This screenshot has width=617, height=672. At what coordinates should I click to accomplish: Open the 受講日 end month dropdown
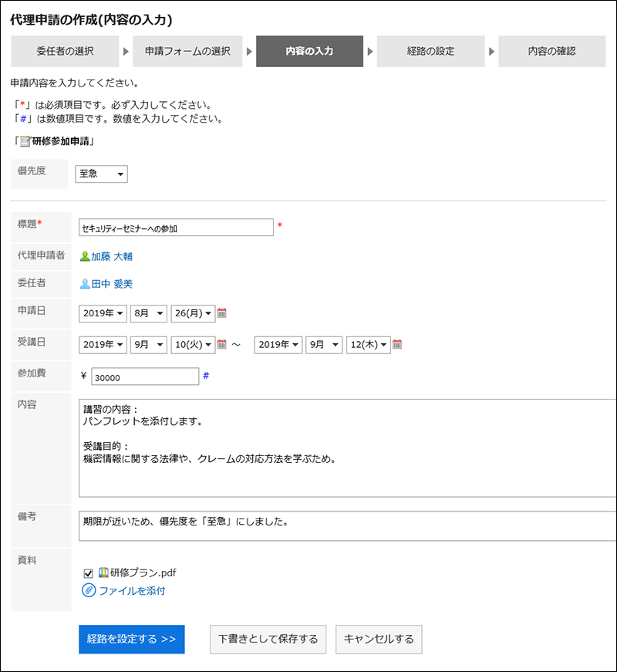[x=324, y=345]
